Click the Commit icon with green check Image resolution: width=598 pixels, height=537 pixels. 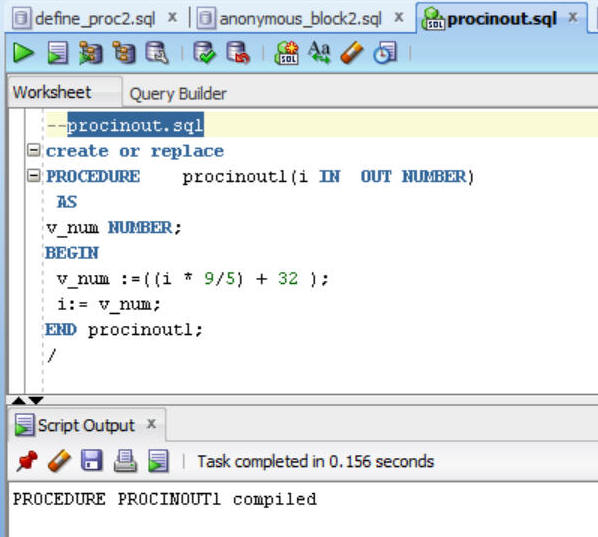pyautogui.click(x=204, y=53)
